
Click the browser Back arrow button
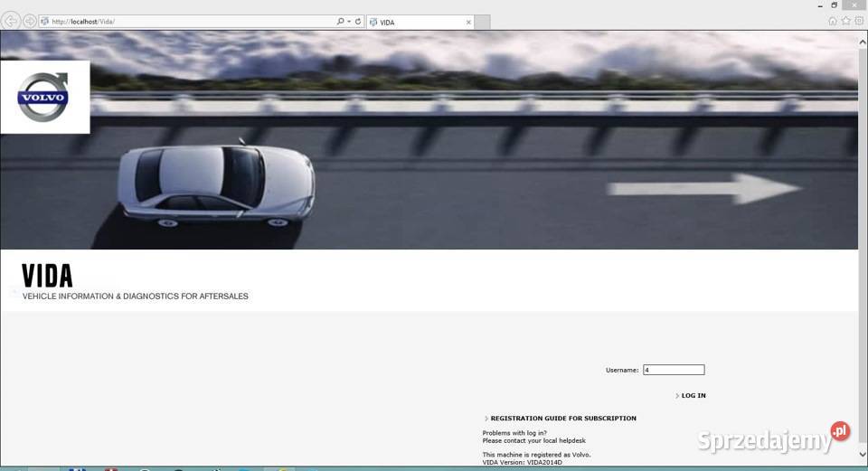(x=11, y=21)
